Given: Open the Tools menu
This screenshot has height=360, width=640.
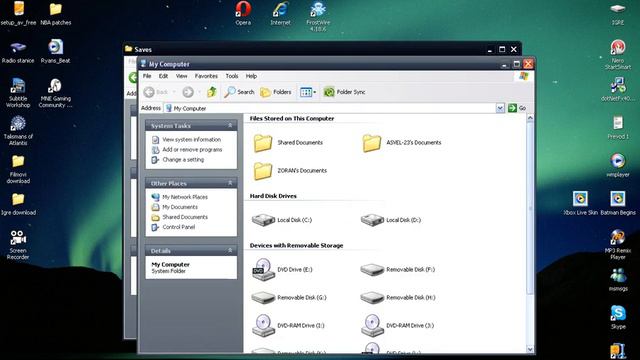Looking at the screenshot, I should (232, 76).
